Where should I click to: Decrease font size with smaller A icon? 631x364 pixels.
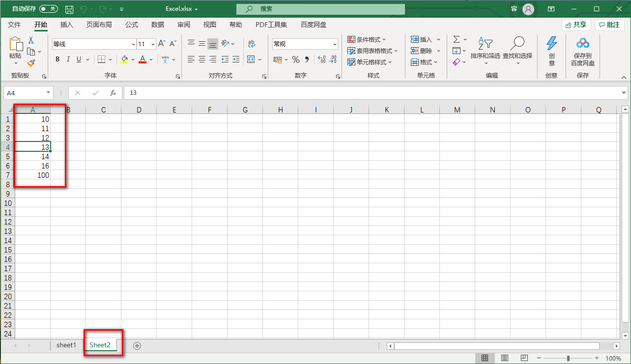(173, 44)
